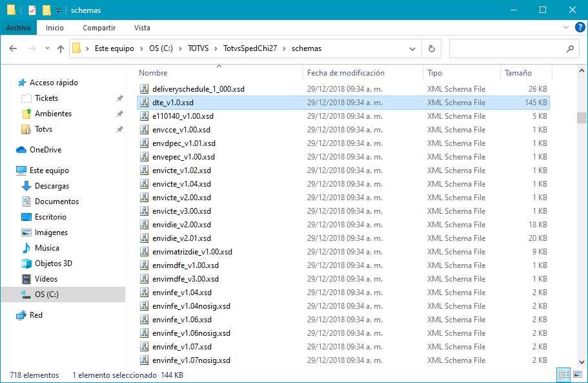Go back to the previous folder
This screenshot has width=588, height=383.
point(13,48)
